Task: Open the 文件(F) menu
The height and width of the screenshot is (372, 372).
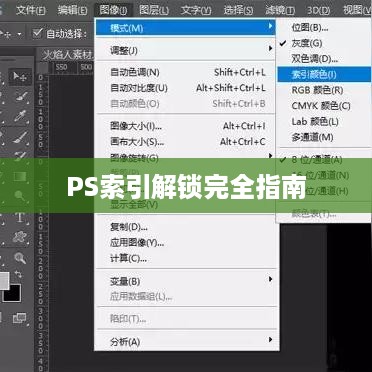Action: (31, 10)
